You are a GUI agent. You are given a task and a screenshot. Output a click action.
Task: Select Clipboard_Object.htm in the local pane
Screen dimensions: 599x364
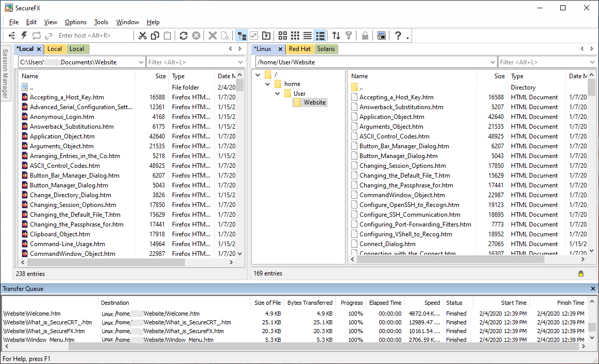pos(60,234)
